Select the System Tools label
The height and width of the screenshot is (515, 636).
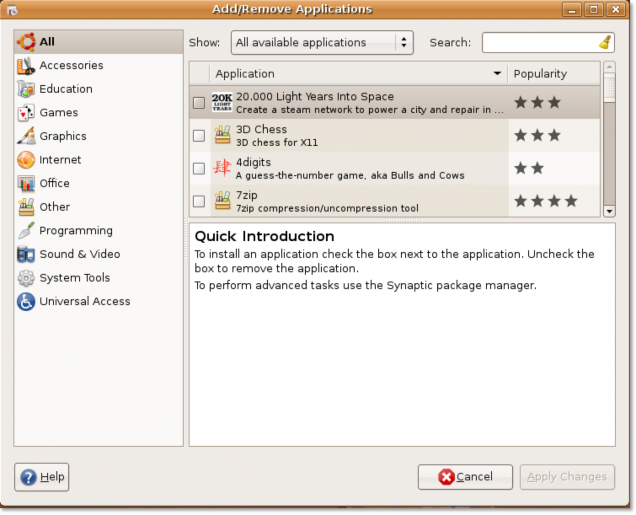(75, 278)
